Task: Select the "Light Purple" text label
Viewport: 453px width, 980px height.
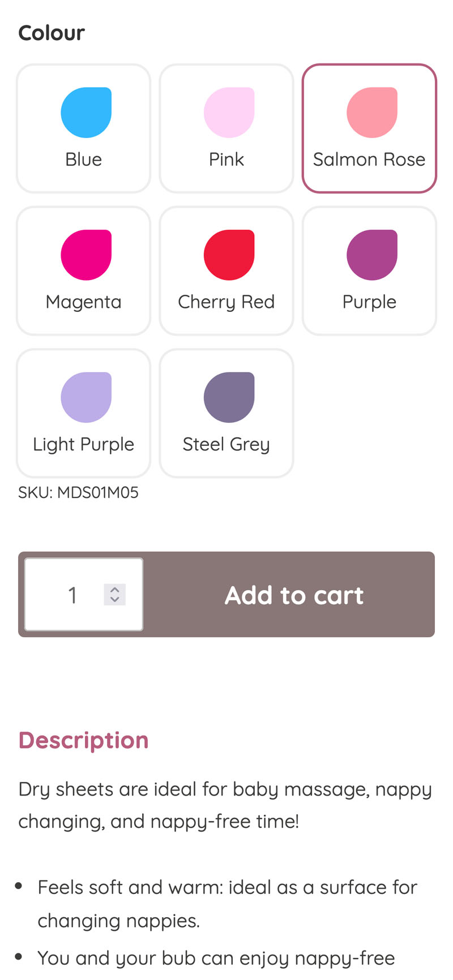Action: click(84, 445)
